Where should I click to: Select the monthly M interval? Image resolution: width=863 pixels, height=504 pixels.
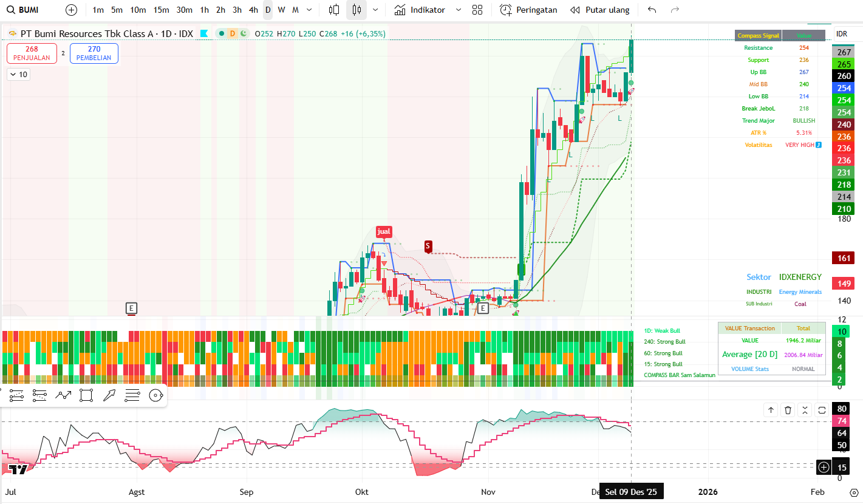295,10
